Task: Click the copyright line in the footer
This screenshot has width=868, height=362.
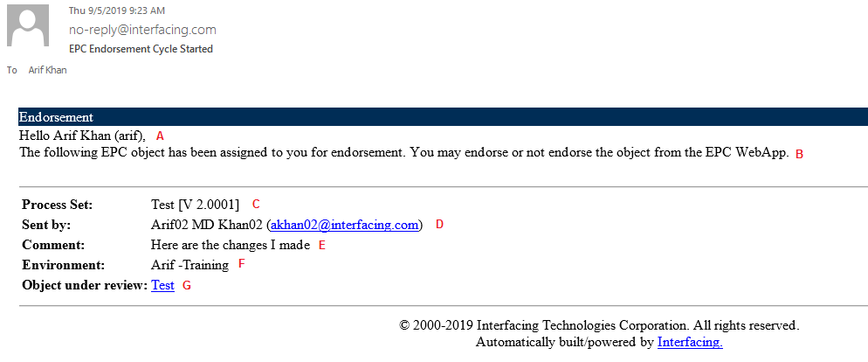Action: (x=599, y=325)
